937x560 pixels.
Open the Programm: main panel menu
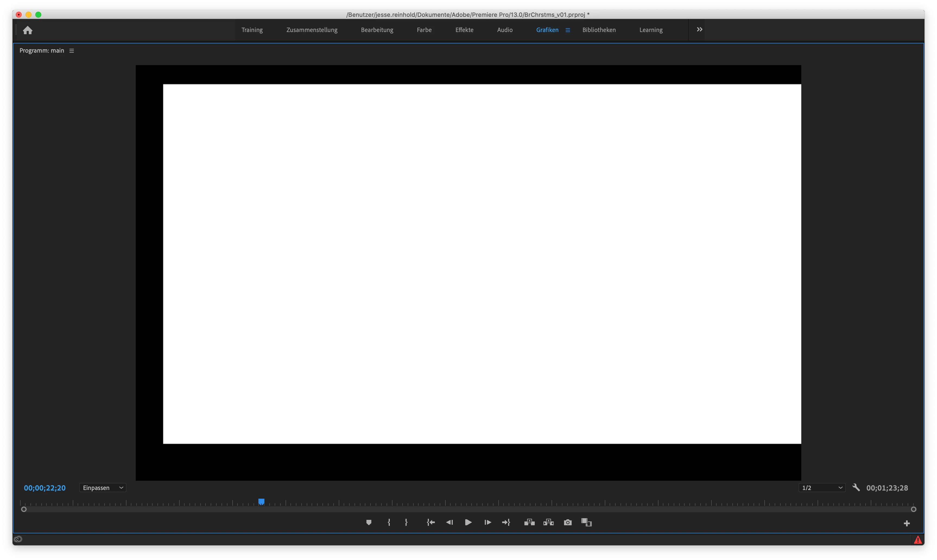(x=72, y=50)
